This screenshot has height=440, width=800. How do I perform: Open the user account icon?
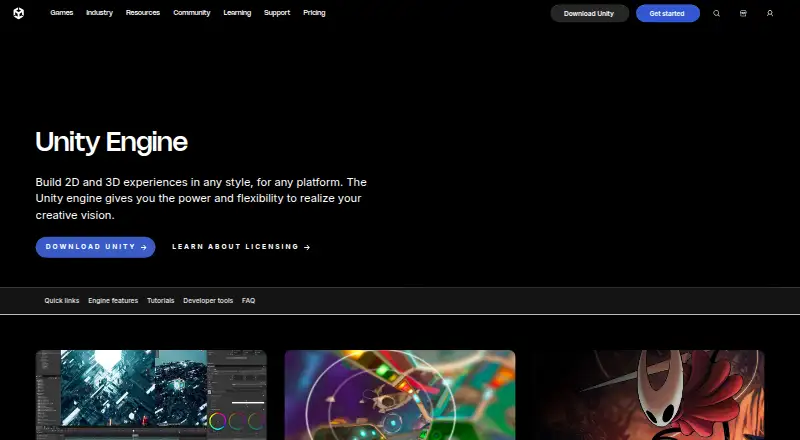(770, 13)
